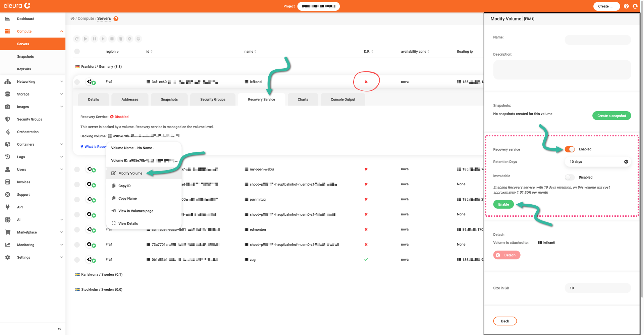The width and height of the screenshot is (644, 335).
Task: Pause selected servers via the pause icon
Action: coord(94,39)
